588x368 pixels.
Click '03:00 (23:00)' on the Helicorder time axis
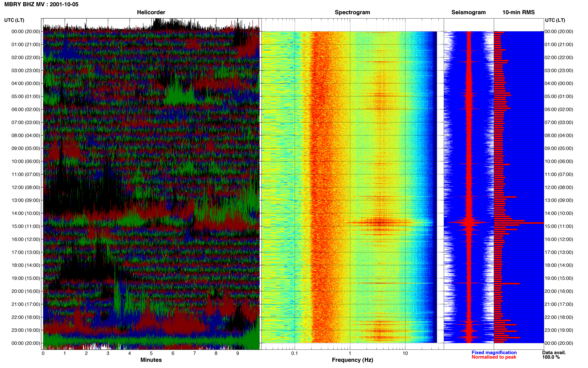[26, 71]
